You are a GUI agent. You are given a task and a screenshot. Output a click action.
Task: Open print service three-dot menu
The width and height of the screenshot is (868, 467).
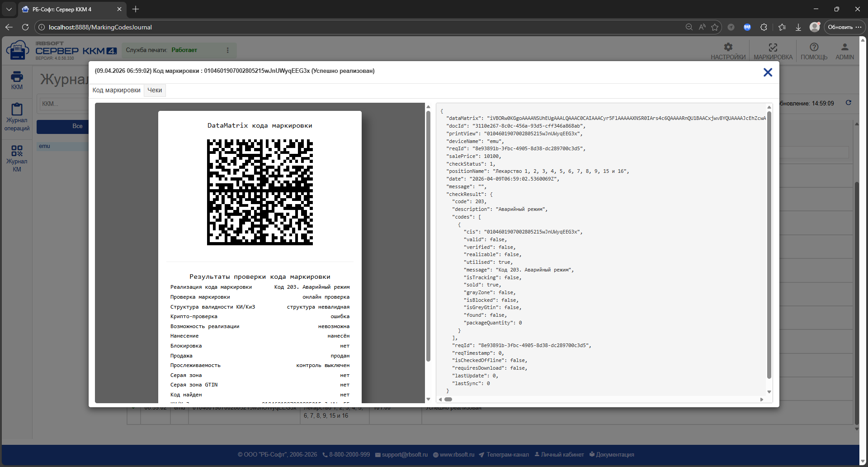(227, 50)
